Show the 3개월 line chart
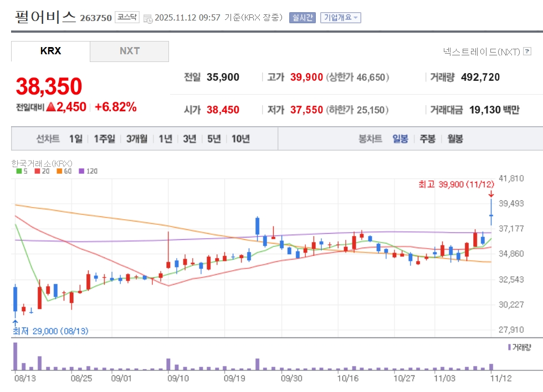The image size is (543, 392). click(136, 139)
